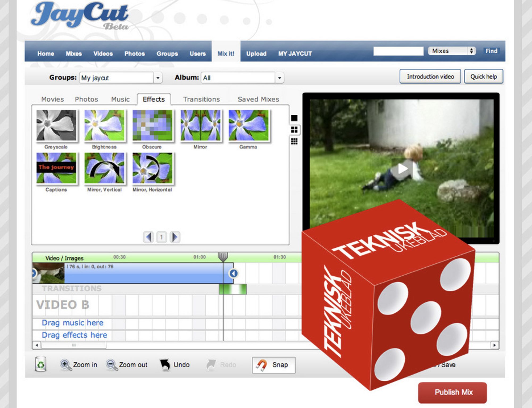Choose the Captions effect

click(x=56, y=168)
